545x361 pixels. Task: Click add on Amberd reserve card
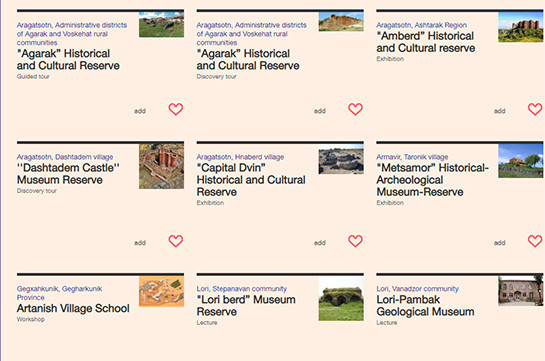tap(500, 111)
